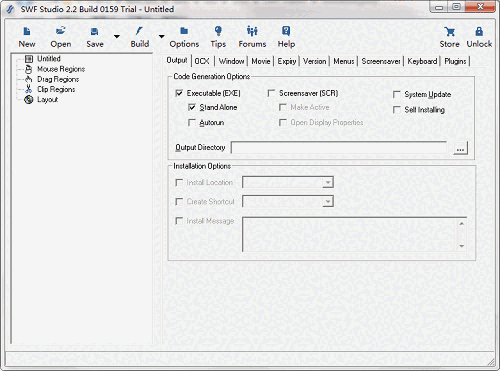
Task: Switch to the Menus tab
Action: (344, 61)
